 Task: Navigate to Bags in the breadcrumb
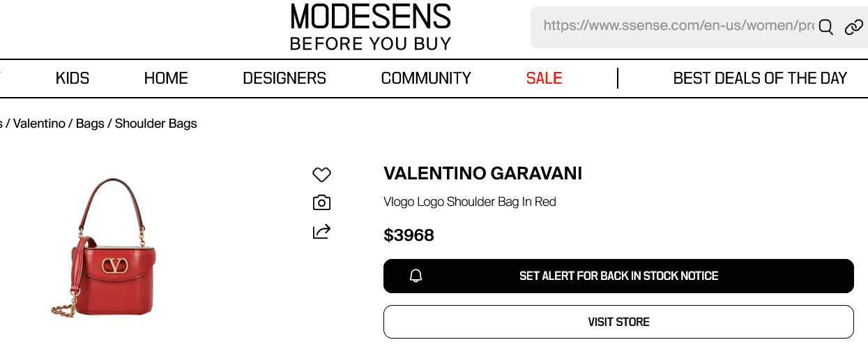click(x=90, y=124)
